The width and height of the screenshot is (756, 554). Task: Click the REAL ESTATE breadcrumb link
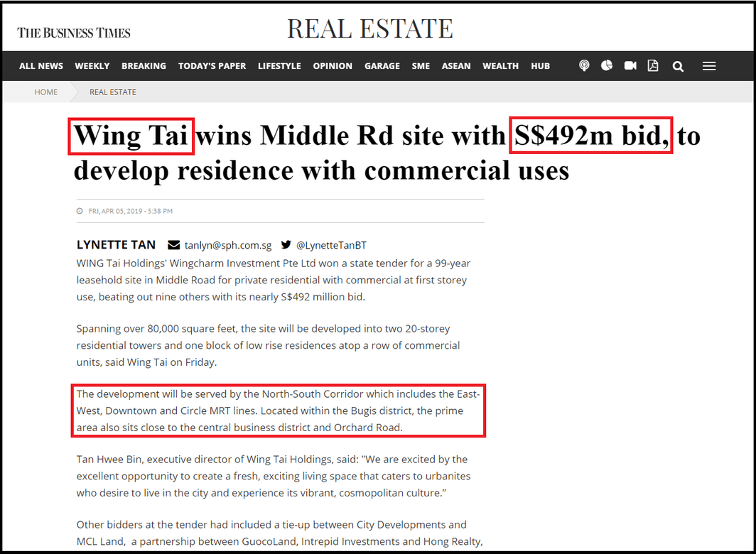pyautogui.click(x=112, y=92)
